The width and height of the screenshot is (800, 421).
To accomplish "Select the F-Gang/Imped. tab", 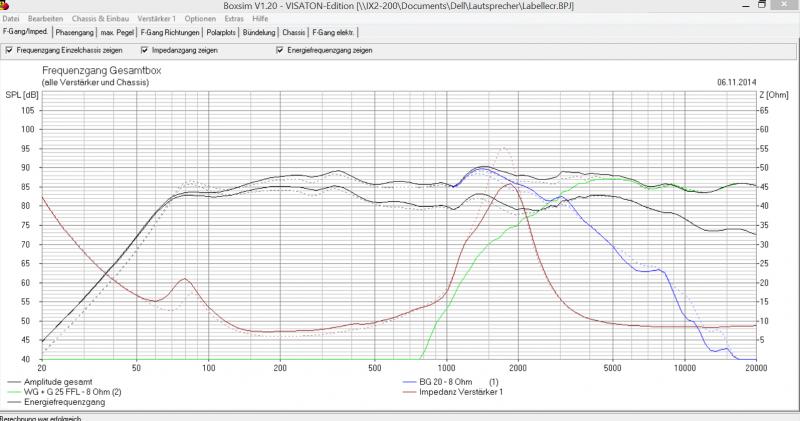I will (x=26, y=32).
